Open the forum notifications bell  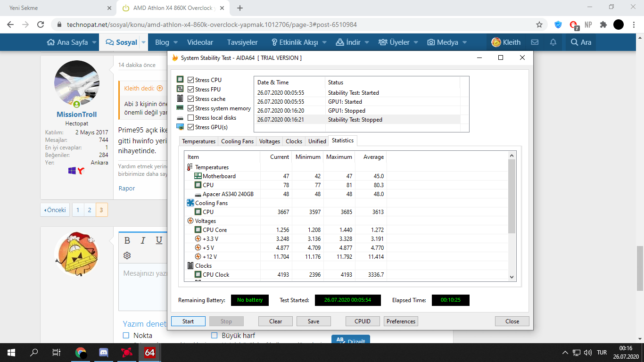(553, 42)
